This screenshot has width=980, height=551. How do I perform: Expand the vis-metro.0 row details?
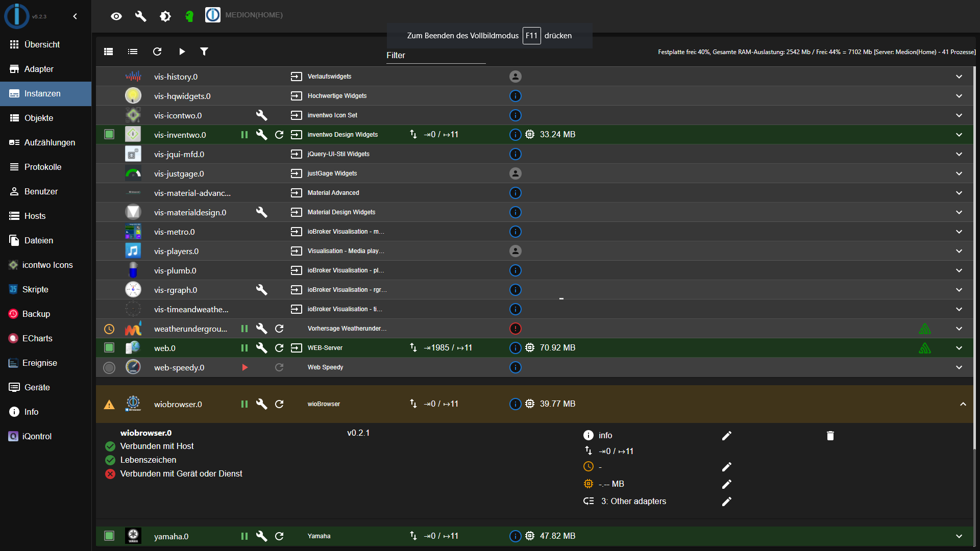(959, 232)
